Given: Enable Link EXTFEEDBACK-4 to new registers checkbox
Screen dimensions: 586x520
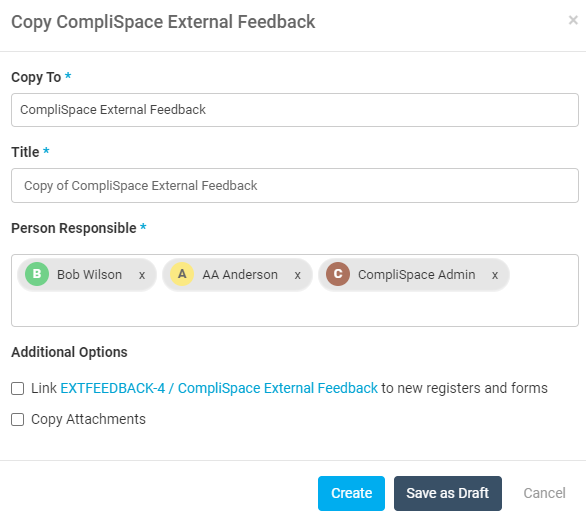Looking at the screenshot, I should point(18,388).
